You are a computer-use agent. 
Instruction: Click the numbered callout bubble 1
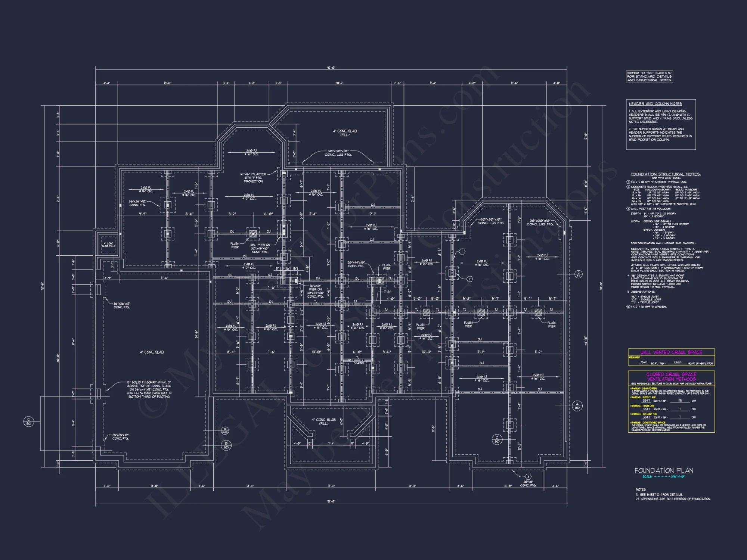462,252
